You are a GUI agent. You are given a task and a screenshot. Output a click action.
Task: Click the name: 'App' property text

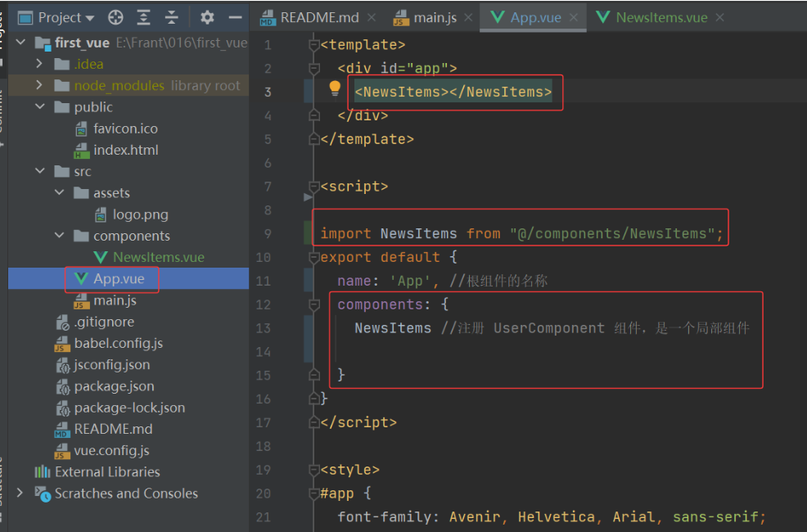pos(388,281)
